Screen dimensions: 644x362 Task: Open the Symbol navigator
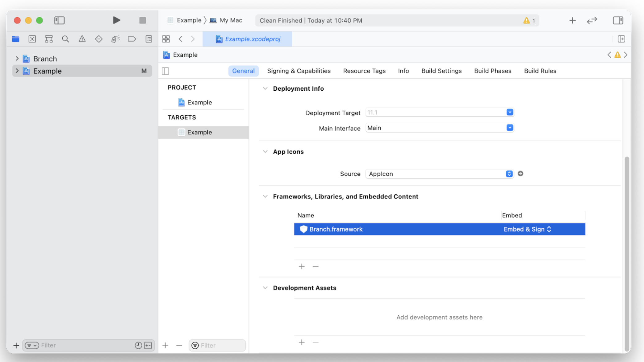point(49,39)
